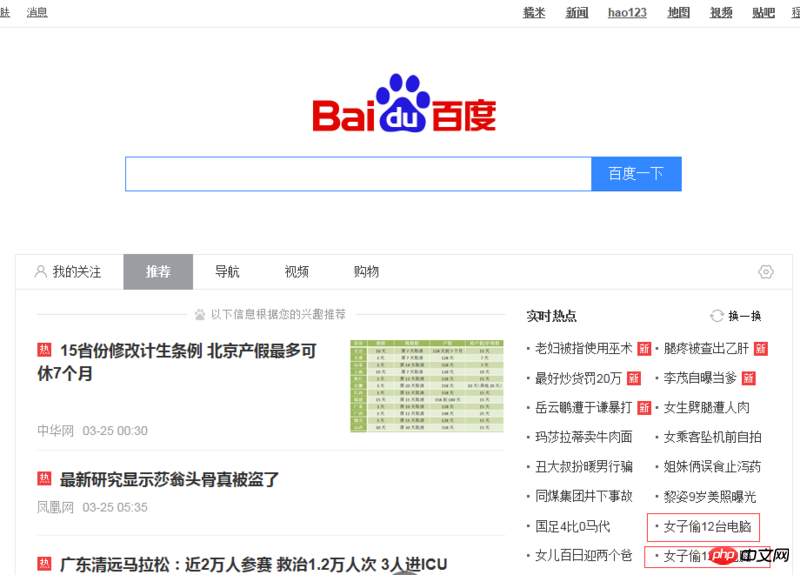The width and height of the screenshot is (800, 575).
Task: Open hot topic 同煤集团井下事故
Action: pyautogui.click(x=584, y=496)
